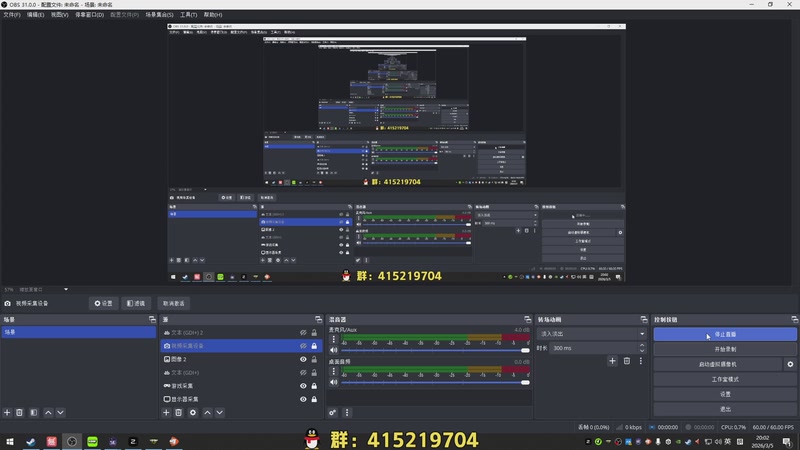Remove selected source with trash icon
Image resolution: width=800 pixels, height=450 pixels.
pyautogui.click(x=179, y=412)
